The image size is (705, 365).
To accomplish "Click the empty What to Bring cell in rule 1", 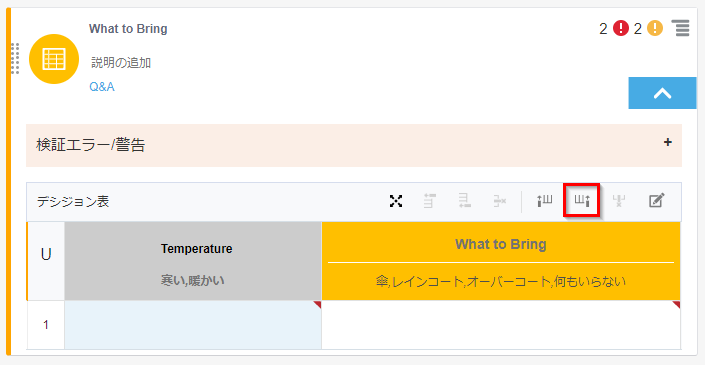I will pyautogui.click(x=501, y=325).
